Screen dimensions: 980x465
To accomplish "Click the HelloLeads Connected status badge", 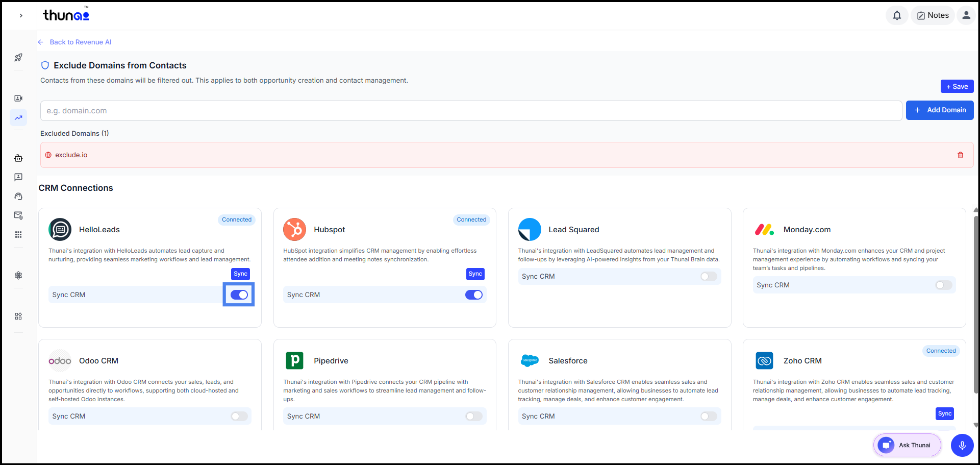I will [237, 220].
